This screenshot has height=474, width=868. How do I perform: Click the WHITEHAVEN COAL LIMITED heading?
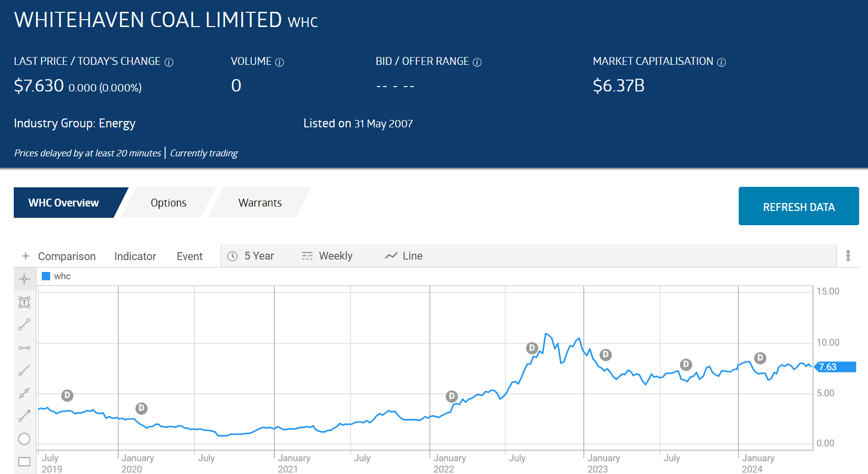(x=148, y=20)
